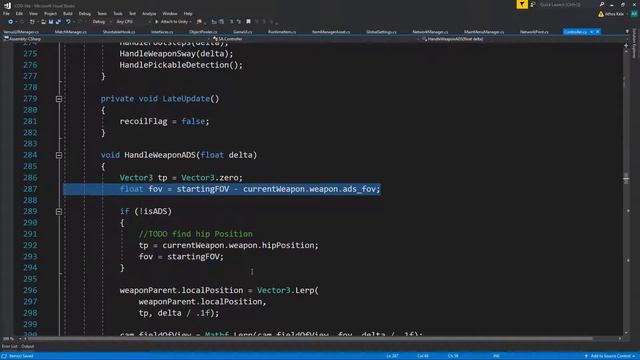The height and width of the screenshot is (360, 640).
Task: Click the Open File folder icon
Action: click(x=43, y=22)
